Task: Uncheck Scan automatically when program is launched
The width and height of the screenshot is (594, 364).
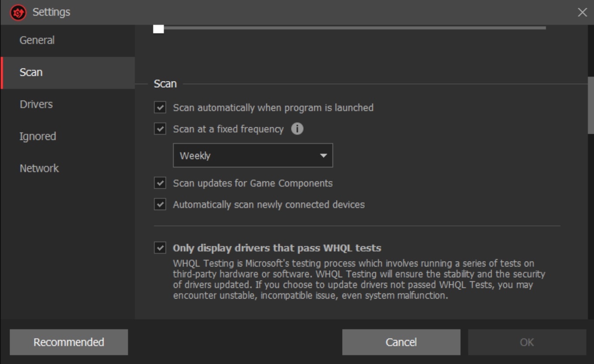Action: point(160,108)
